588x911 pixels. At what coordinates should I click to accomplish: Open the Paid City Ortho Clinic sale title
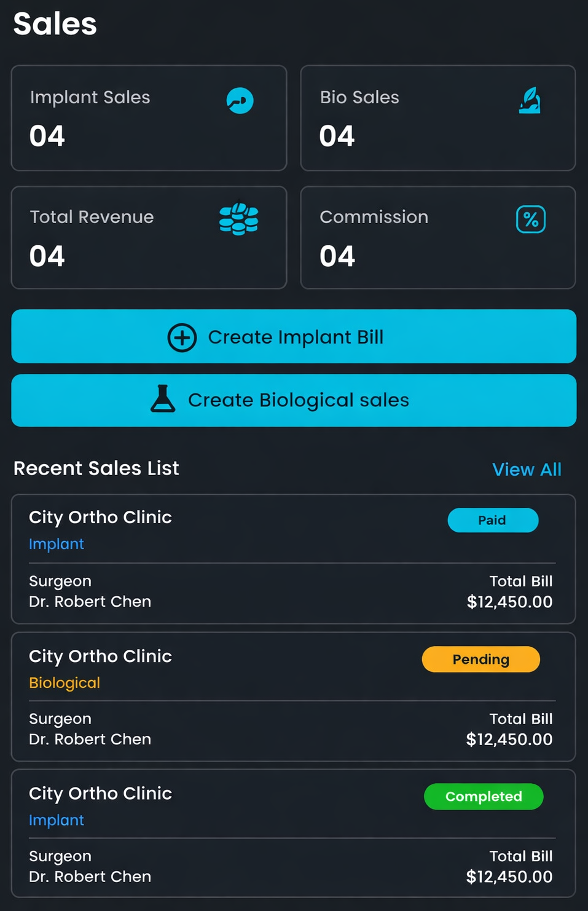point(100,518)
